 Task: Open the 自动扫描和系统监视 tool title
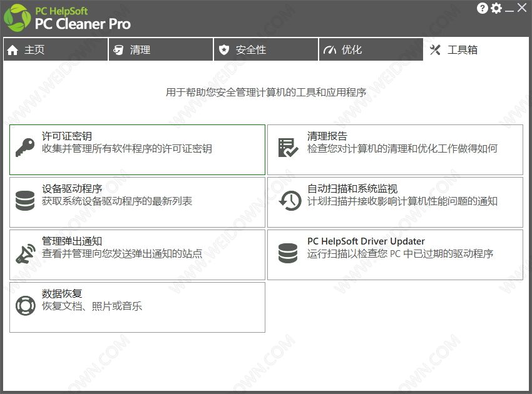(x=352, y=188)
